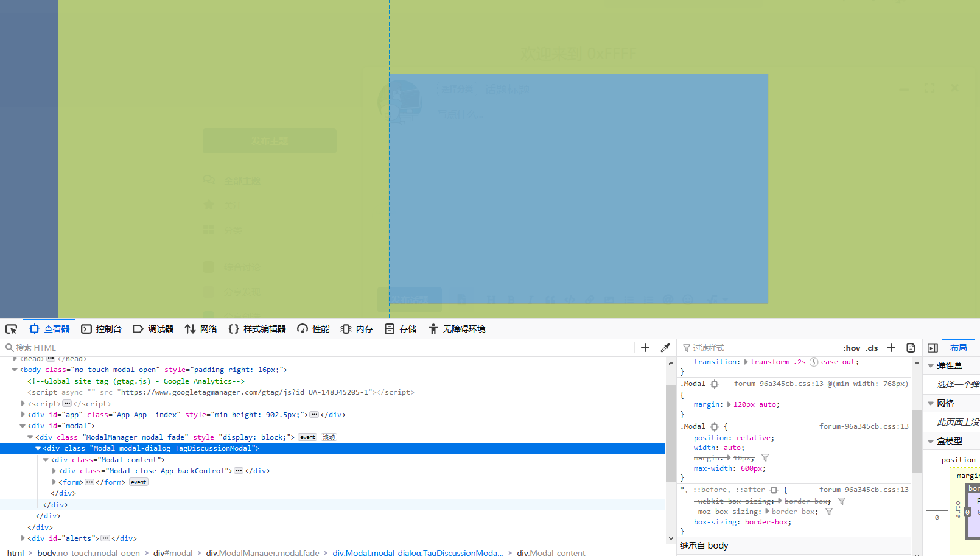Collapse the sidebar pane toggle icon

[933, 348]
